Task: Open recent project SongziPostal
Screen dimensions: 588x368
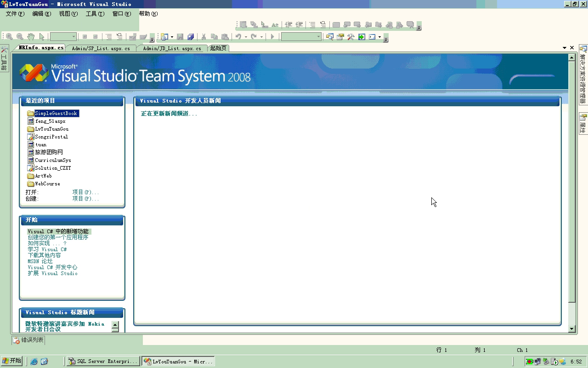Action: pyautogui.click(x=51, y=137)
